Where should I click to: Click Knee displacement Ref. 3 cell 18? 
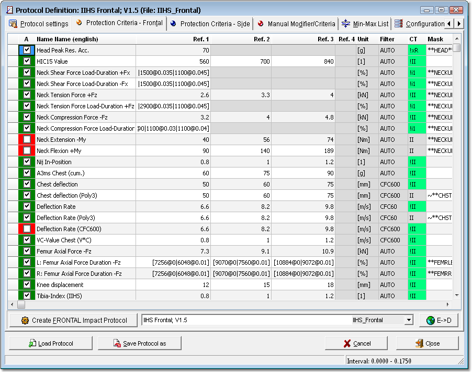coord(303,285)
